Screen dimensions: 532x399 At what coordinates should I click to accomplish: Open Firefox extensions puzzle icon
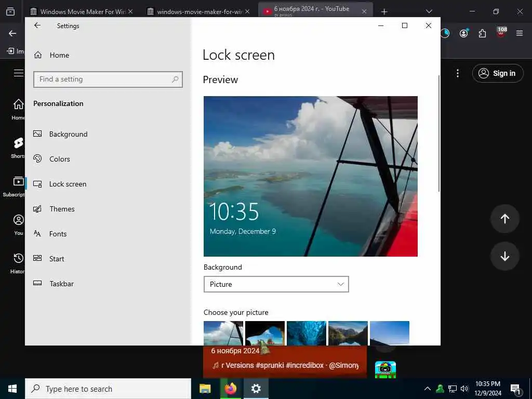point(482,33)
